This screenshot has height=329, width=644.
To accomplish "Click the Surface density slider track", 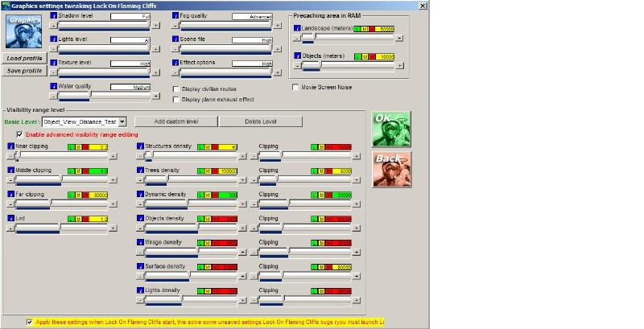I will click(192, 276).
